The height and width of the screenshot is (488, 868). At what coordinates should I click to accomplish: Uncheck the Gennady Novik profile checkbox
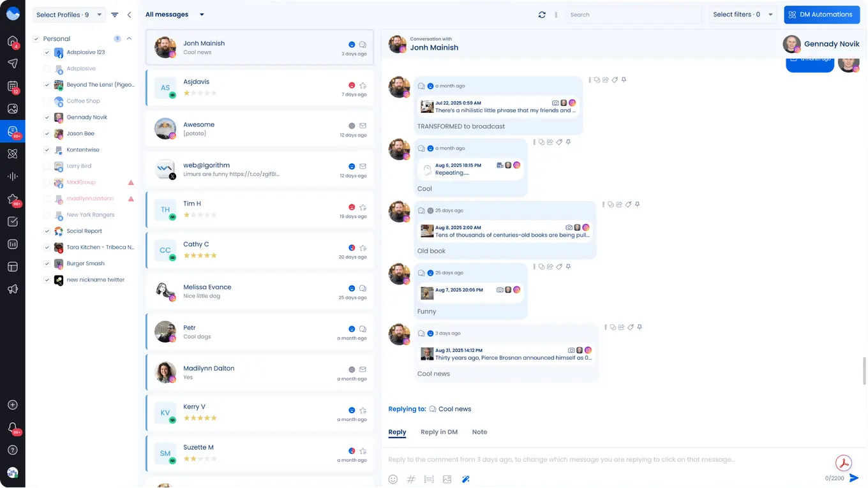pyautogui.click(x=47, y=117)
